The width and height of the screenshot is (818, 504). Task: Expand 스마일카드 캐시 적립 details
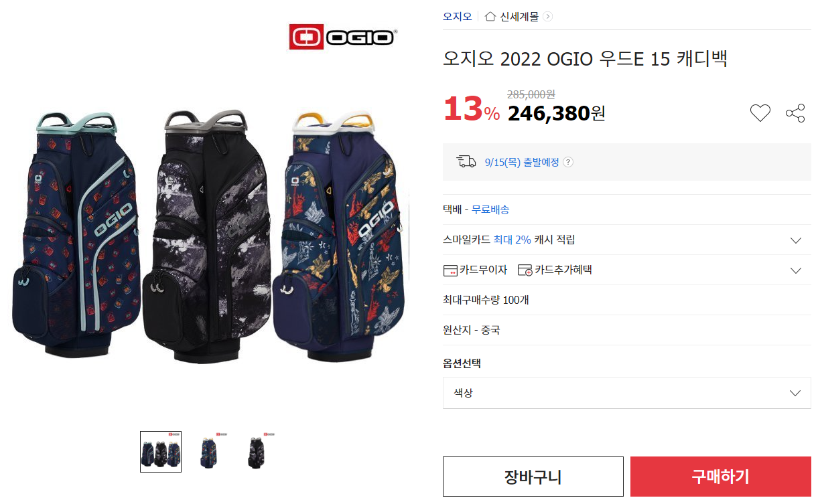point(796,240)
